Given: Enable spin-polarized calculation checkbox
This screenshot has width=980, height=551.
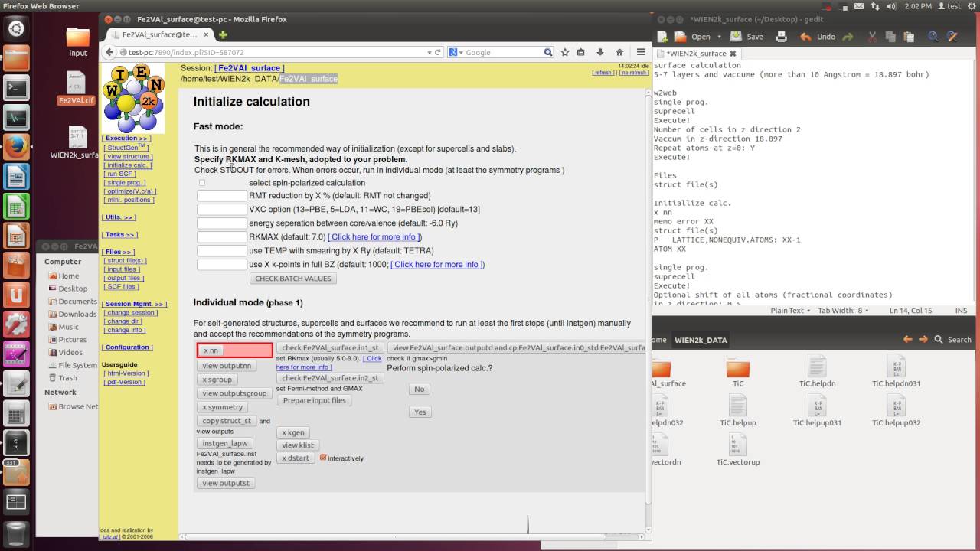Looking at the screenshot, I should tap(202, 183).
